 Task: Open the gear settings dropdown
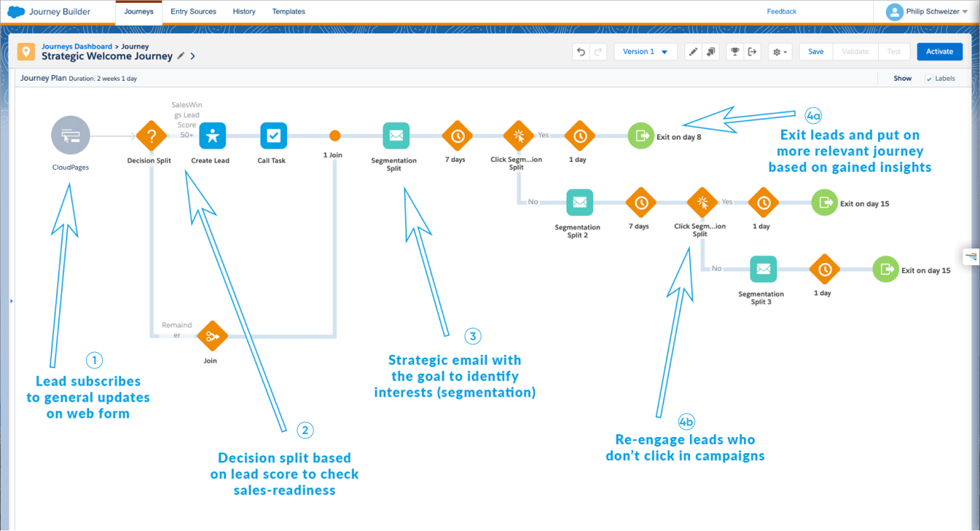click(780, 52)
